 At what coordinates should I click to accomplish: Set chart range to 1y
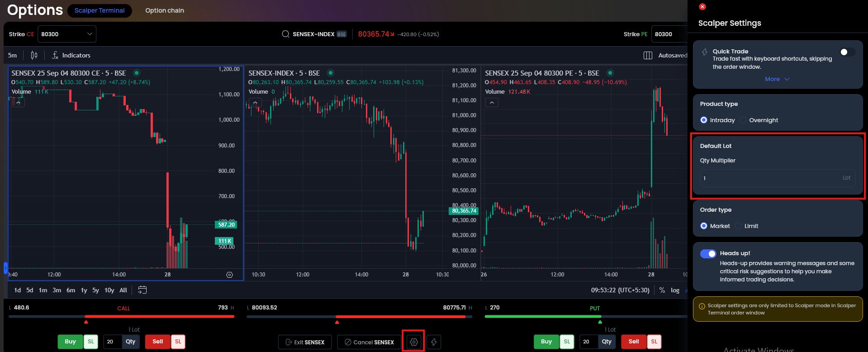pos(84,290)
